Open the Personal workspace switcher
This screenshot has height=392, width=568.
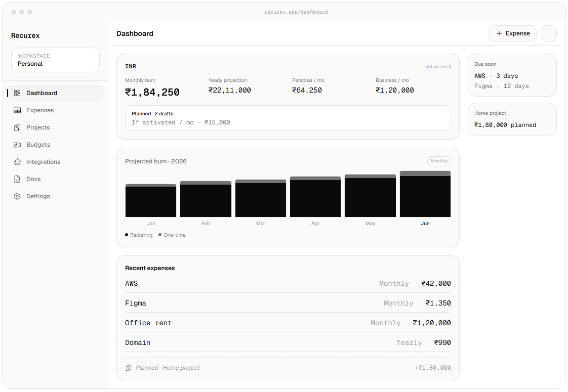point(55,60)
